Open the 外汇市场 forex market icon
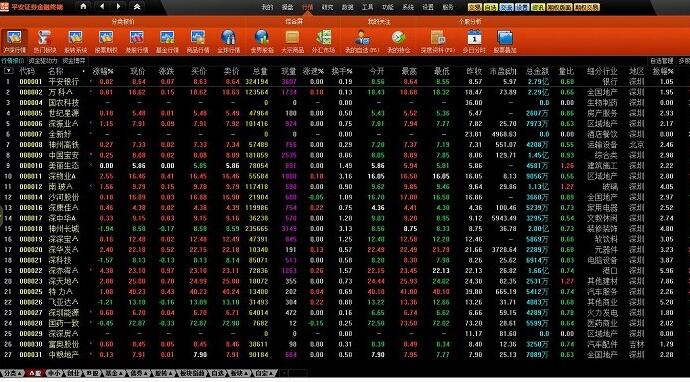The height and width of the screenshot is (382, 690). click(x=323, y=41)
